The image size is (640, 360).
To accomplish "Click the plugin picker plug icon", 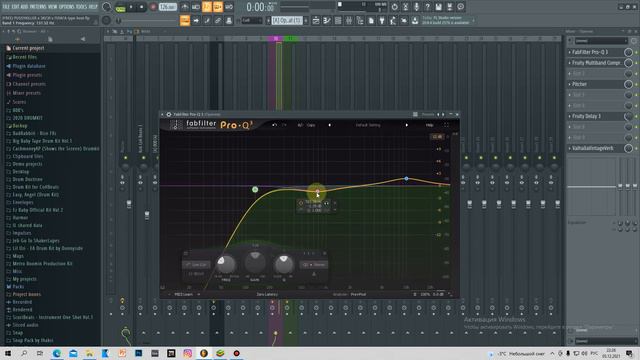I will 382,20.
